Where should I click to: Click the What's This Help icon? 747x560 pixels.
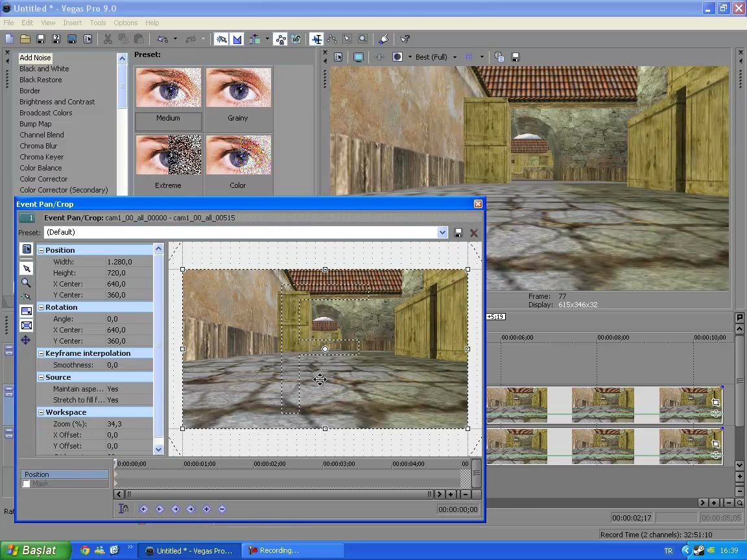coord(405,39)
